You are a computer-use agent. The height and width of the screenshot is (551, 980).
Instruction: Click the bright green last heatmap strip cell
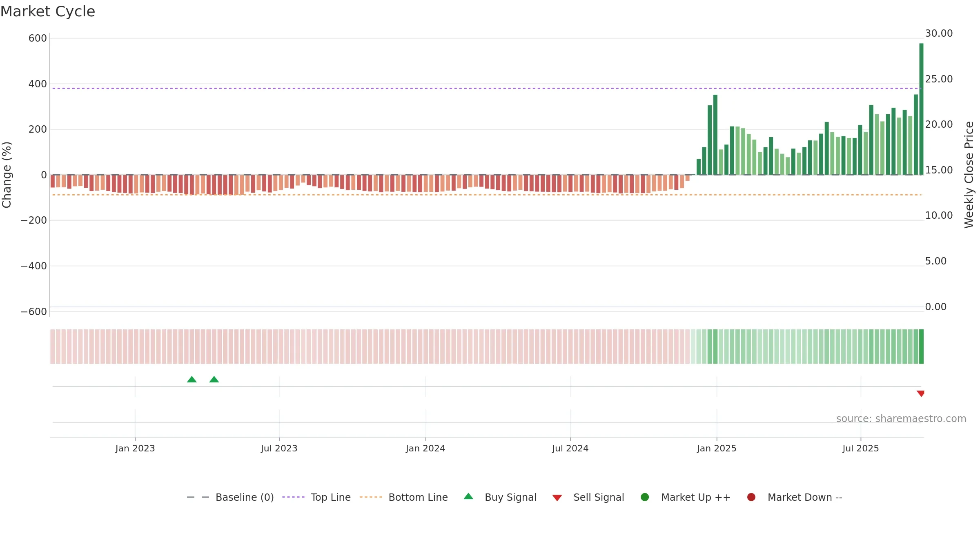(x=921, y=347)
